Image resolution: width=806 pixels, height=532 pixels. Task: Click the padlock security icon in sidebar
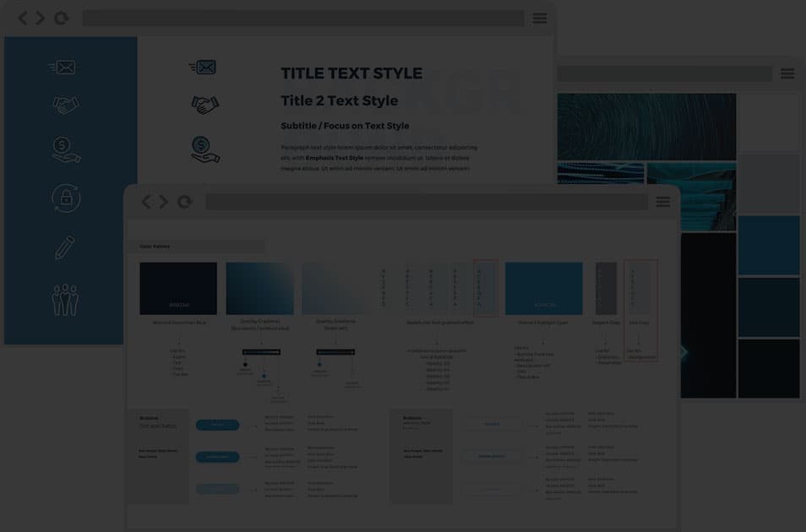coord(66,198)
